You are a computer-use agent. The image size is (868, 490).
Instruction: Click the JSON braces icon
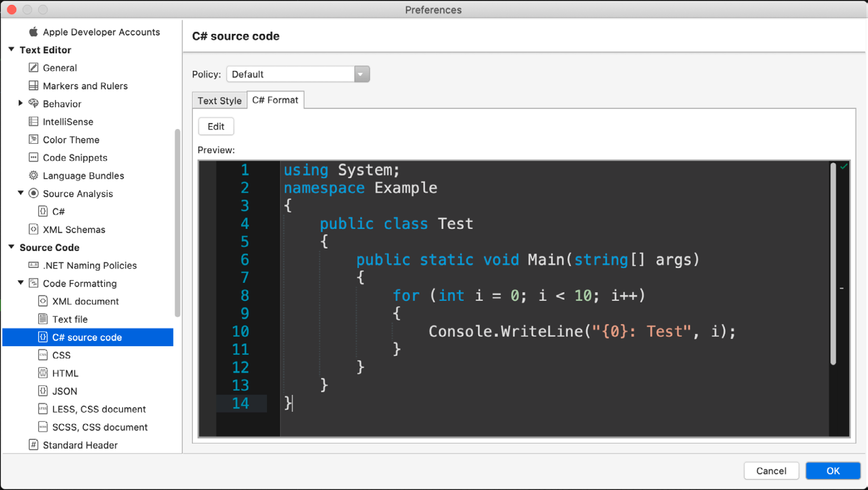point(43,391)
